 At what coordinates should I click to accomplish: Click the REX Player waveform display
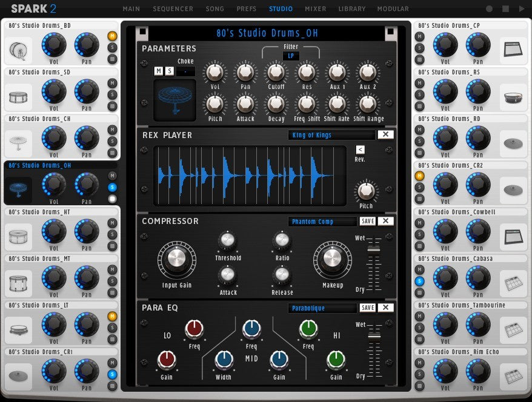coord(250,176)
